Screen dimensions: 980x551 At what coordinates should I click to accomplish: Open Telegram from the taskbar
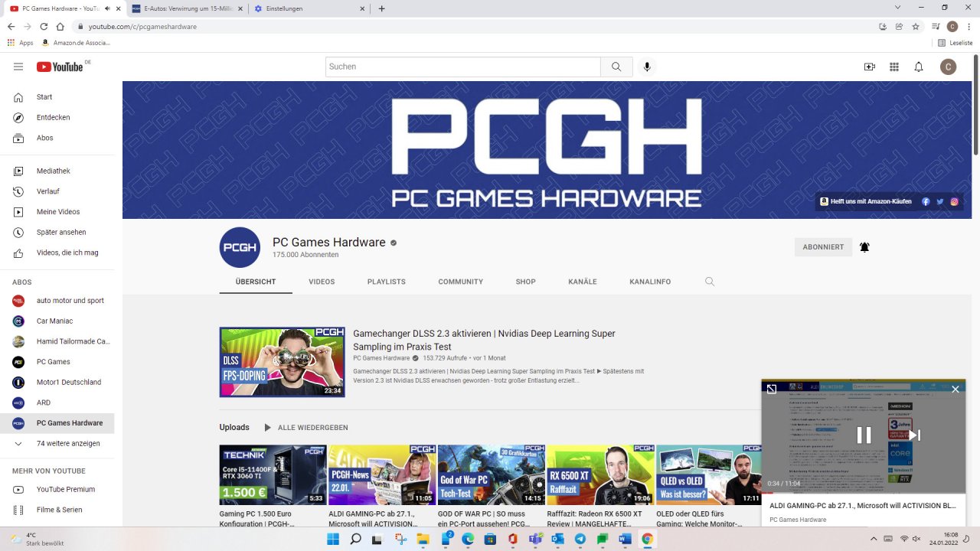580,539
